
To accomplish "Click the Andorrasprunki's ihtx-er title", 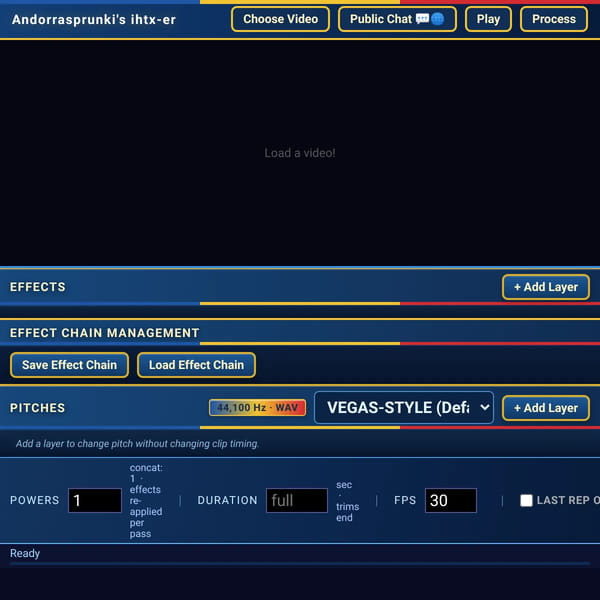I will (94, 20).
